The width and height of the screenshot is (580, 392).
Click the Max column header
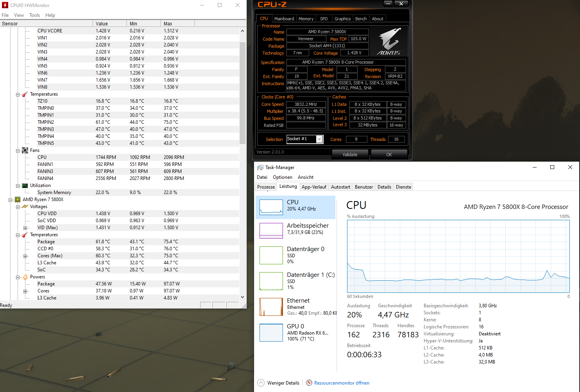[x=178, y=24]
